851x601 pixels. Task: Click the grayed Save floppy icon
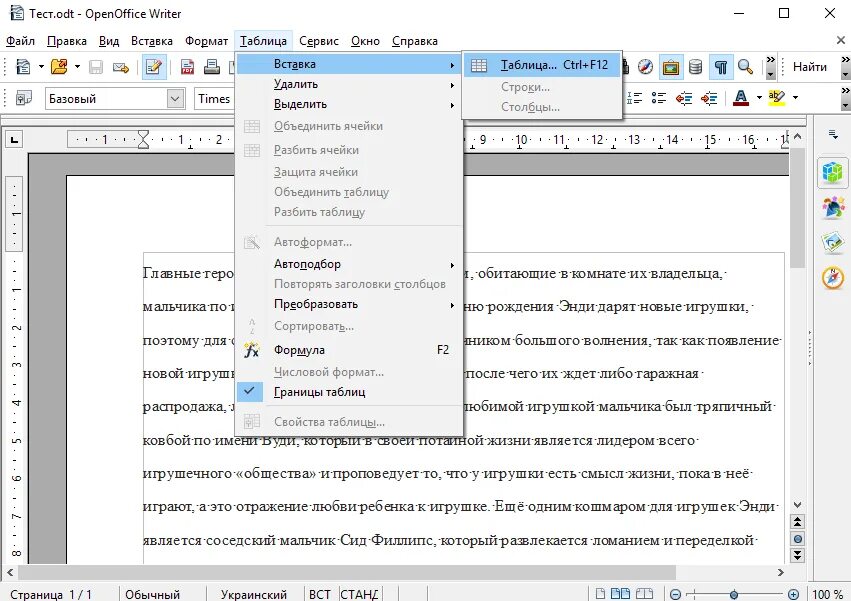point(96,67)
